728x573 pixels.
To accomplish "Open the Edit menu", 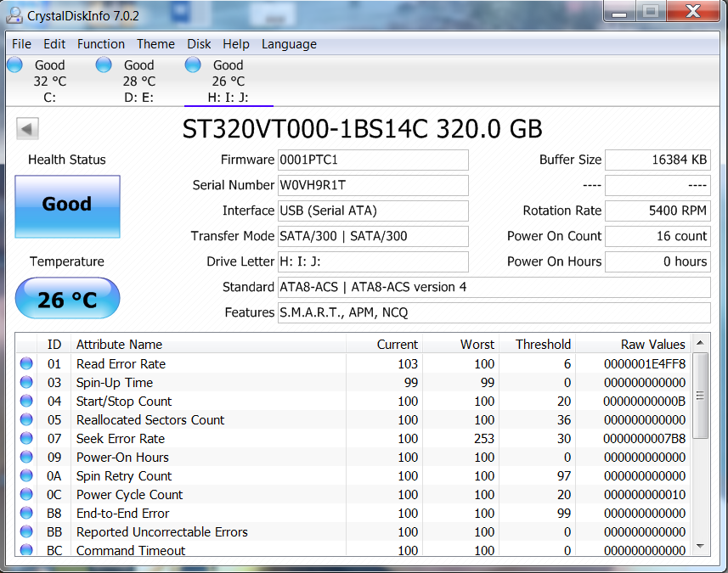I will [54, 44].
